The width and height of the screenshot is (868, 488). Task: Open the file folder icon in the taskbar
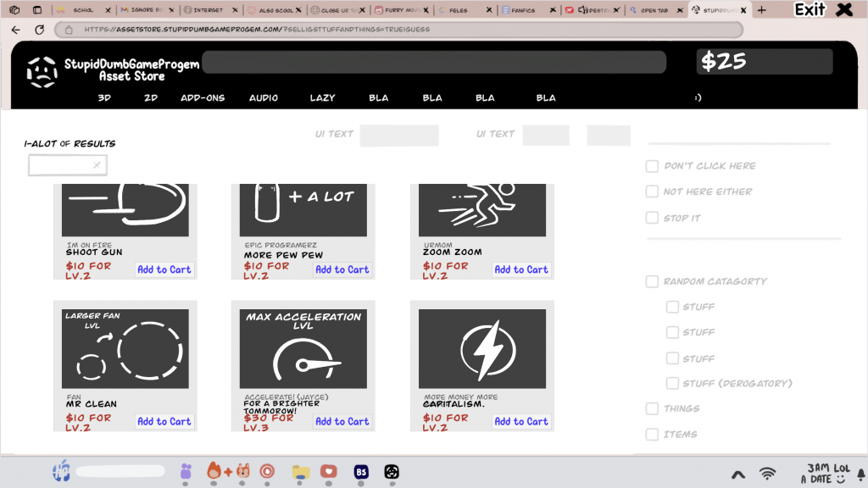coord(299,471)
